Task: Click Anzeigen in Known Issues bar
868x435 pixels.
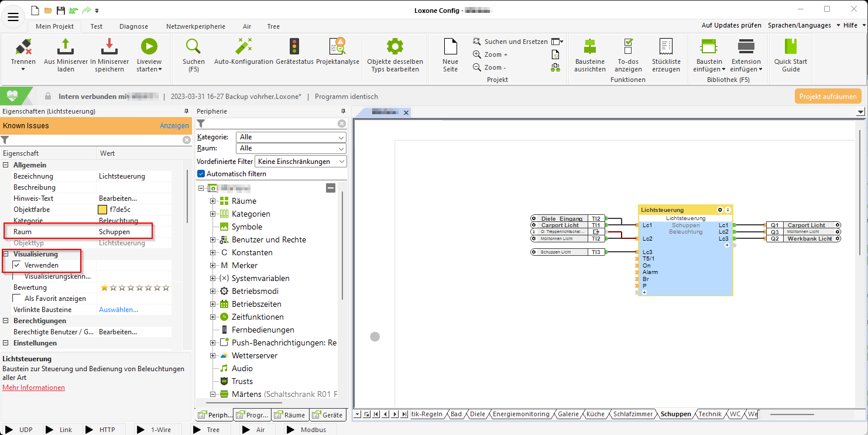Action: 174,126
